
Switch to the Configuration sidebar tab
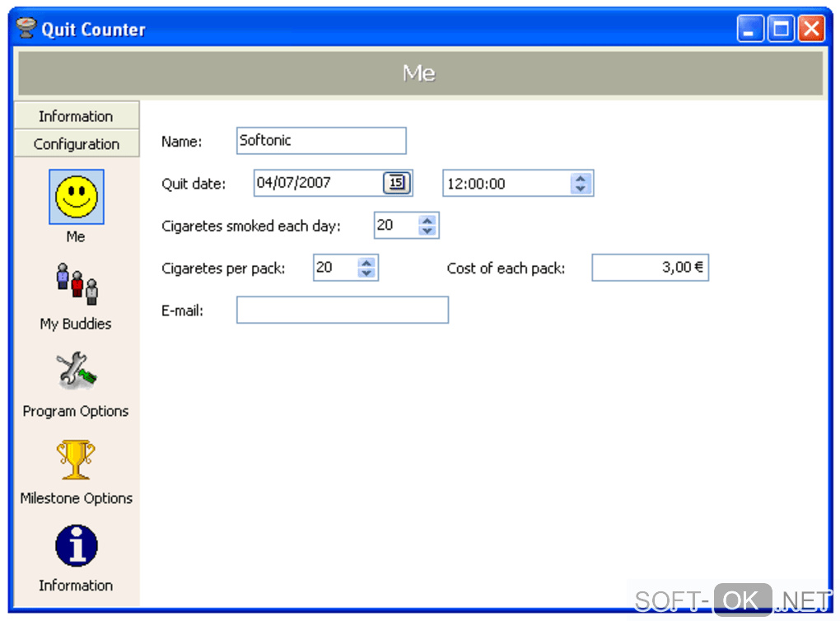click(77, 143)
